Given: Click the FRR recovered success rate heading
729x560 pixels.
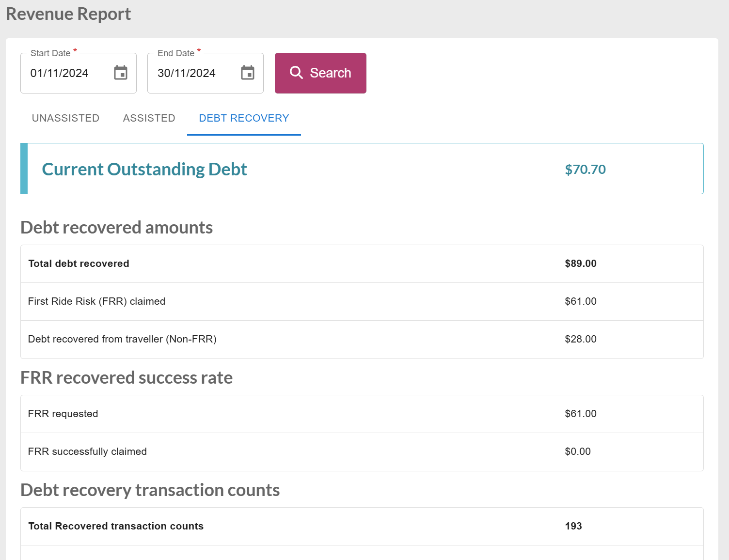Looking at the screenshot, I should 127,377.
